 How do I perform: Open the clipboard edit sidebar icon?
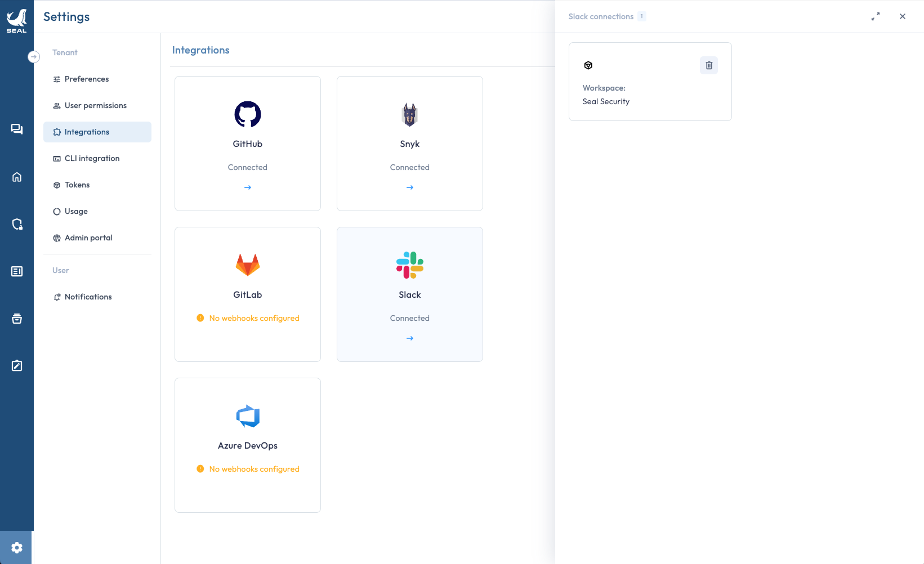pyautogui.click(x=17, y=366)
